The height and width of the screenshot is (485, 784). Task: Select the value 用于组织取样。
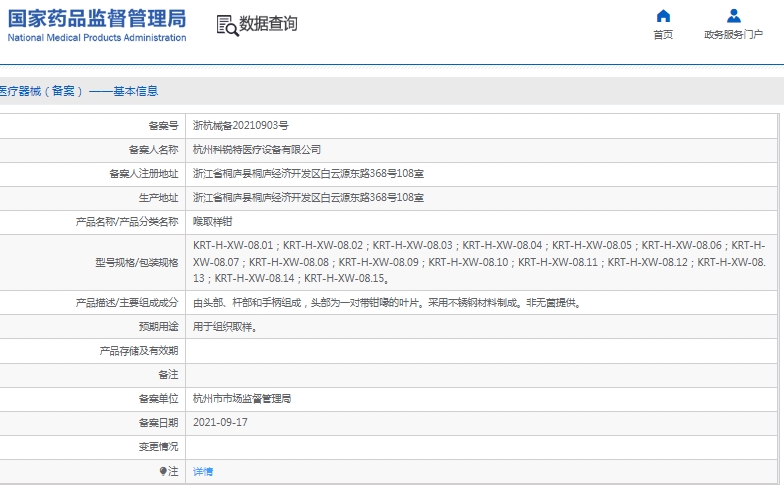[x=226, y=326]
